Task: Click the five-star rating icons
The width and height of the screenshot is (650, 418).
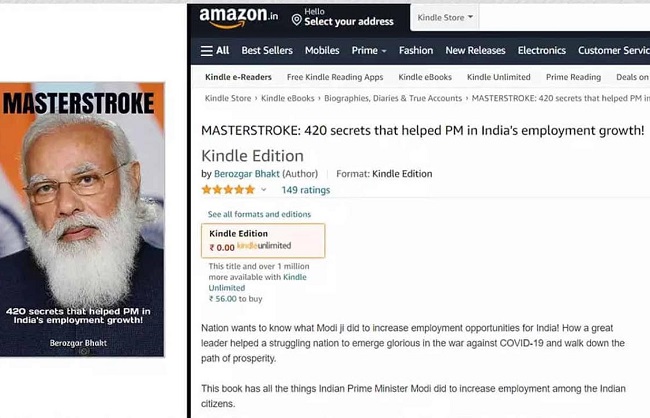Action: (x=228, y=190)
